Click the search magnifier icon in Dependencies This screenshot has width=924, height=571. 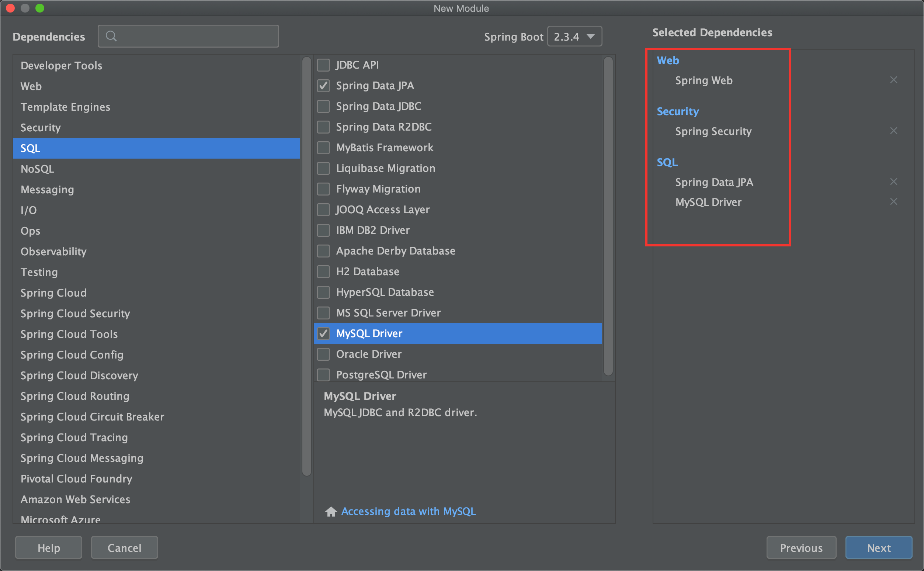111,36
